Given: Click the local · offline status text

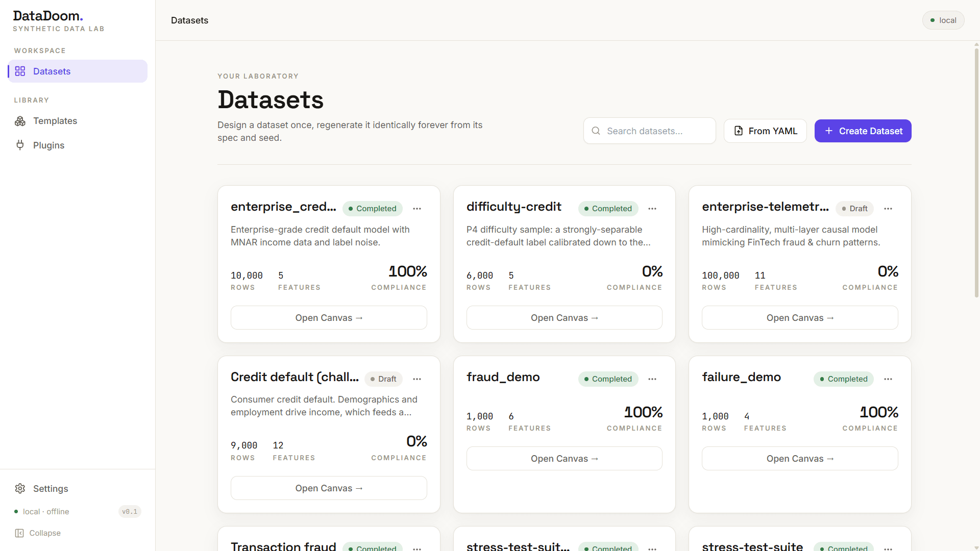Looking at the screenshot, I should click(x=46, y=512).
